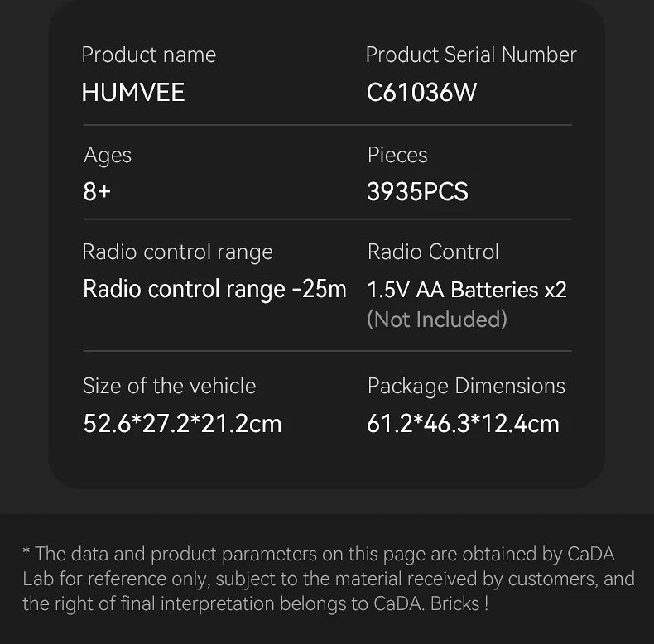Click the 'Product name' label
Image resolution: width=654 pixels, height=644 pixels.
[148, 55]
